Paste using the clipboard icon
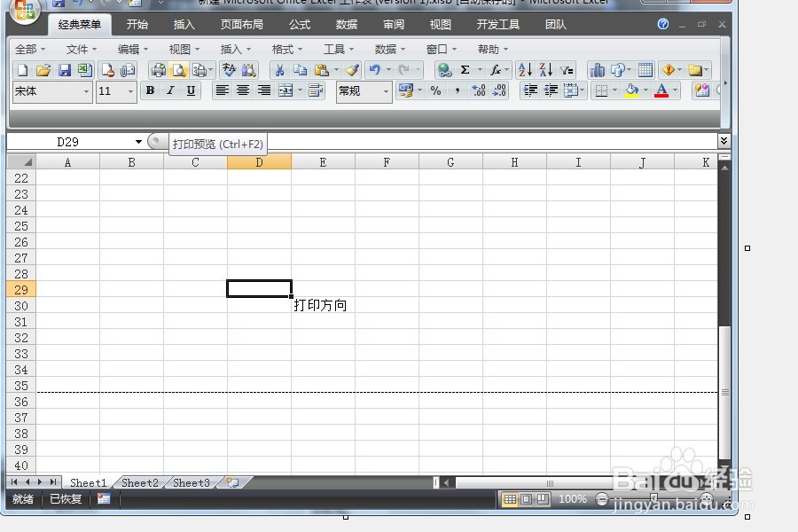Viewport: 798px width, 532px height. 322,70
